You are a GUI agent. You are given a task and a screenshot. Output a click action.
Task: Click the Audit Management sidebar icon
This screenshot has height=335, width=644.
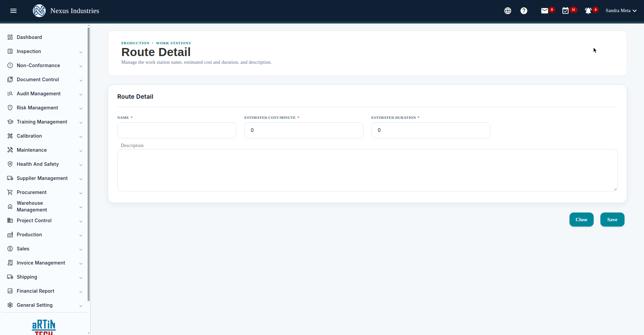point(10,94)
